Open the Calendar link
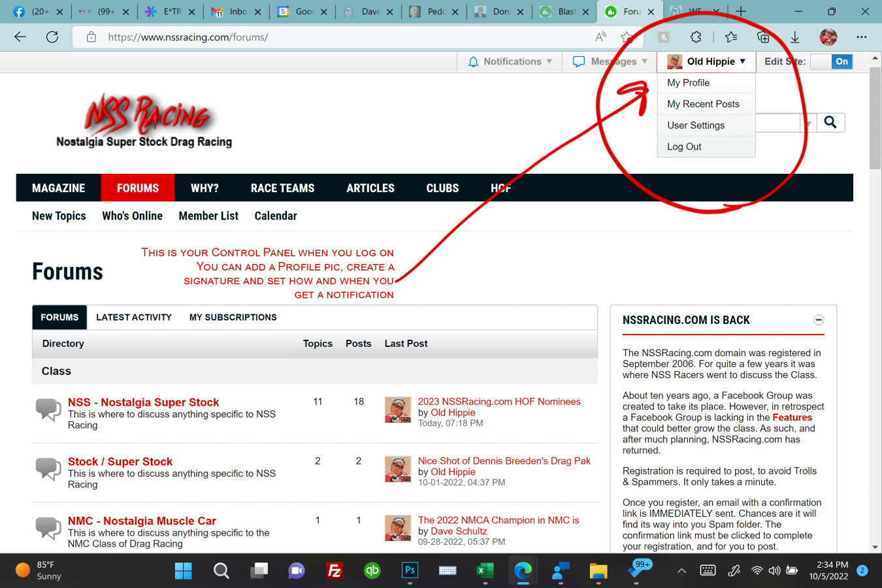 (x=276, y=216)
